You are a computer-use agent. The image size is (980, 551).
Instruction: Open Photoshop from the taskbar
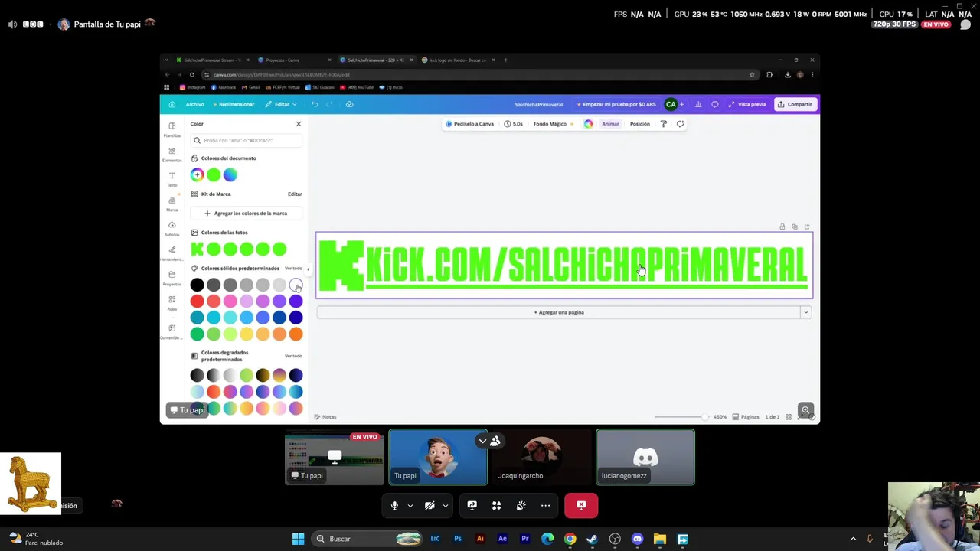458,539
